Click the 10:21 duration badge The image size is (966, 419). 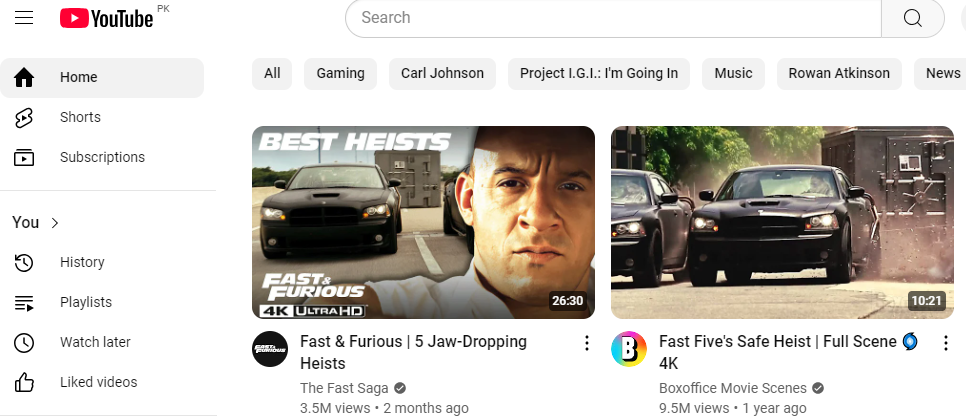[927, 301]
